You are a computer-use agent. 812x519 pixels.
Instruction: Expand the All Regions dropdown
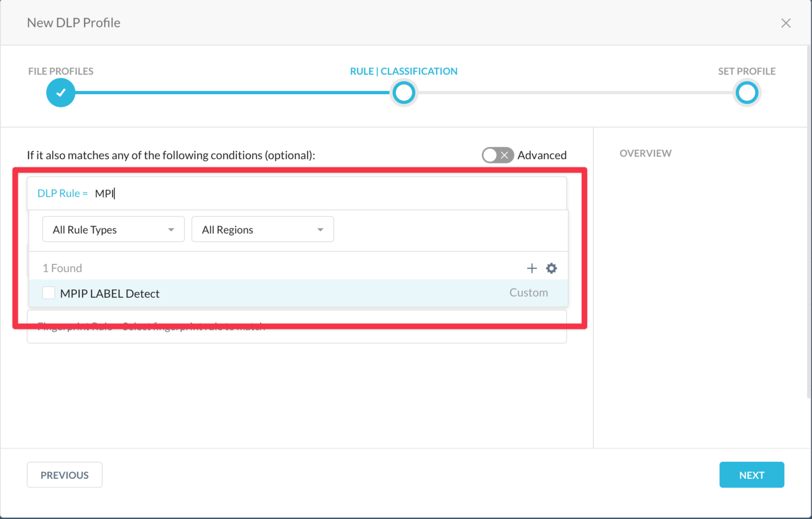[262, 229]
